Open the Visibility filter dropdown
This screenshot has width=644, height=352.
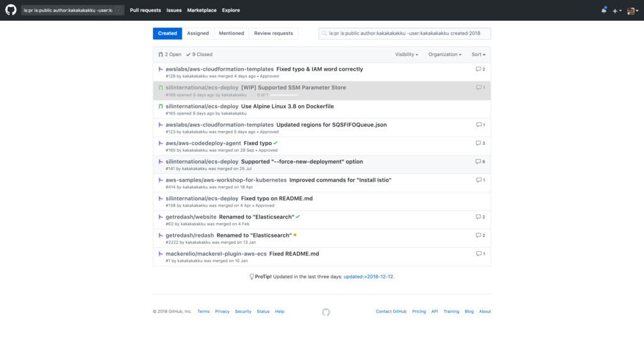tap(407, 54)
